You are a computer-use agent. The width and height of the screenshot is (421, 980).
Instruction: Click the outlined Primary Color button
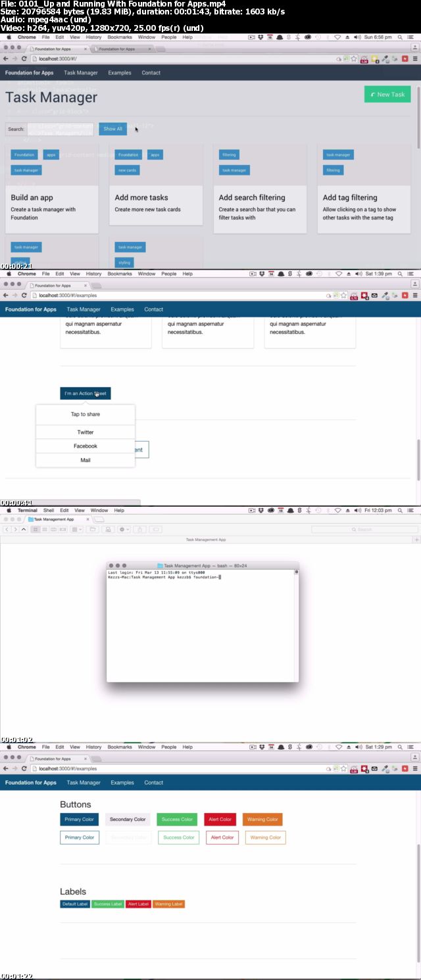click(79, 837)
